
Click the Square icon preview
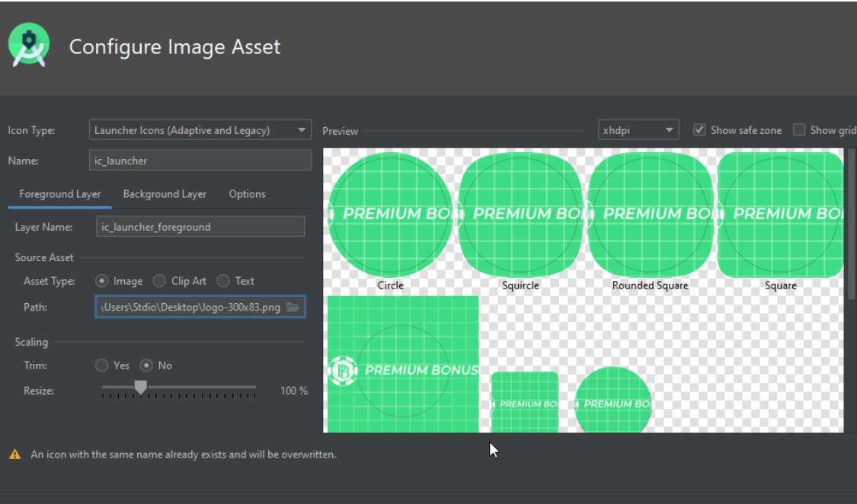pos(781,214)
